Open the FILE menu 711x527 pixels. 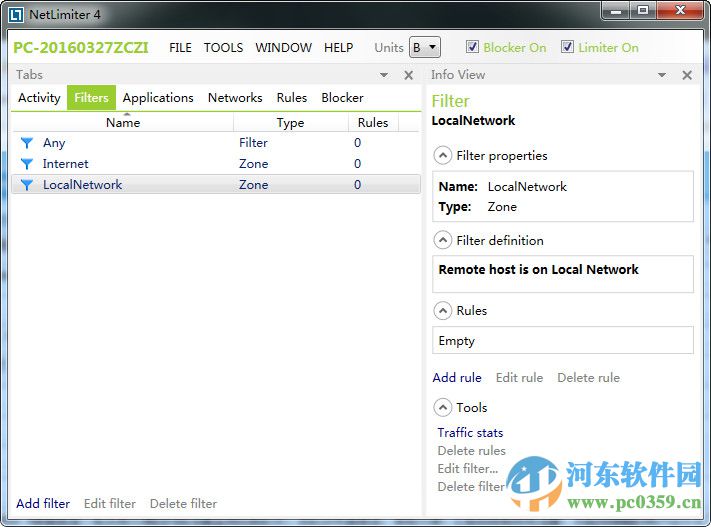click(x=180, y=48)
